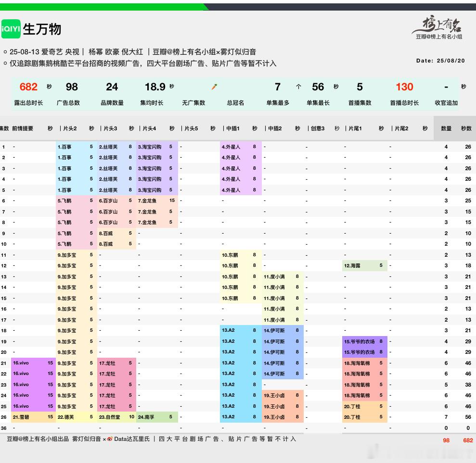Click the 首播集数 label
Viewport: 476px width, 463px height.
point(360,103)
